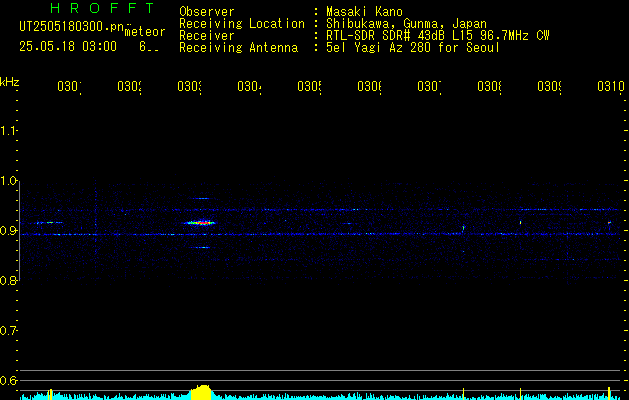Click the word meteor under the file name
Screen dimensions: 629x400
[145, 32]
